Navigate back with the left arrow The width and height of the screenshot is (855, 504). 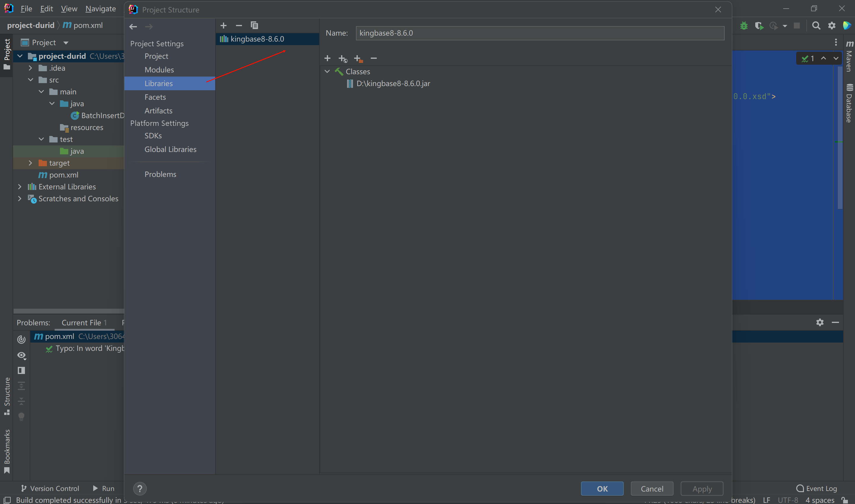pos(133,26)
